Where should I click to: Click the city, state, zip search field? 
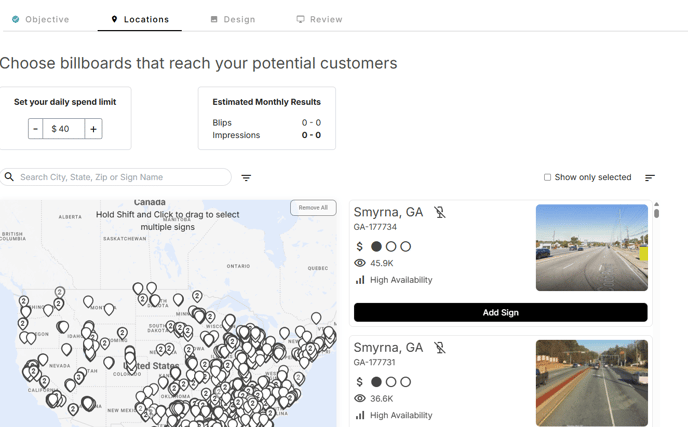coord(120,177)
